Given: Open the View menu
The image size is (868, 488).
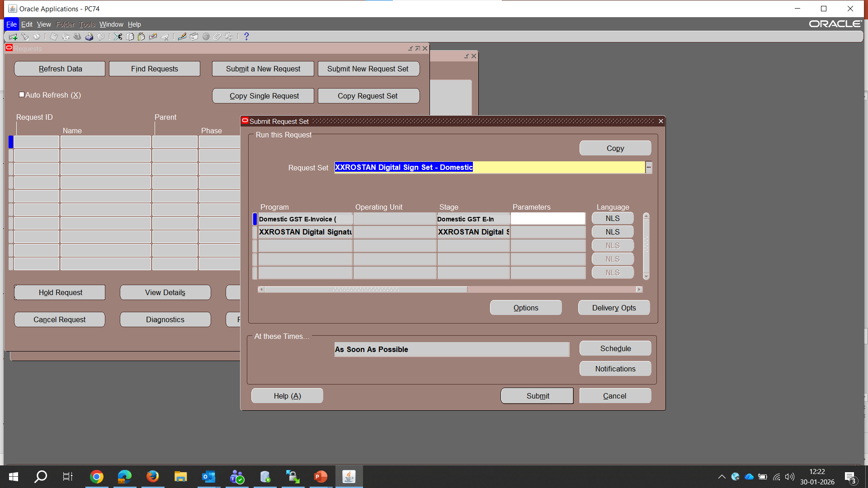Looking at the screenshot, I should tap(44, 24).
